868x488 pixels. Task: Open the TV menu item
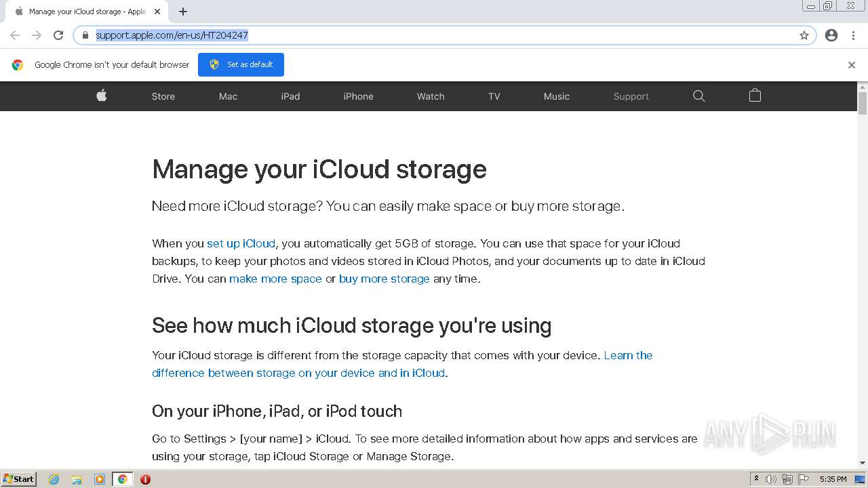pyautogui.click(x=494, y=96)
